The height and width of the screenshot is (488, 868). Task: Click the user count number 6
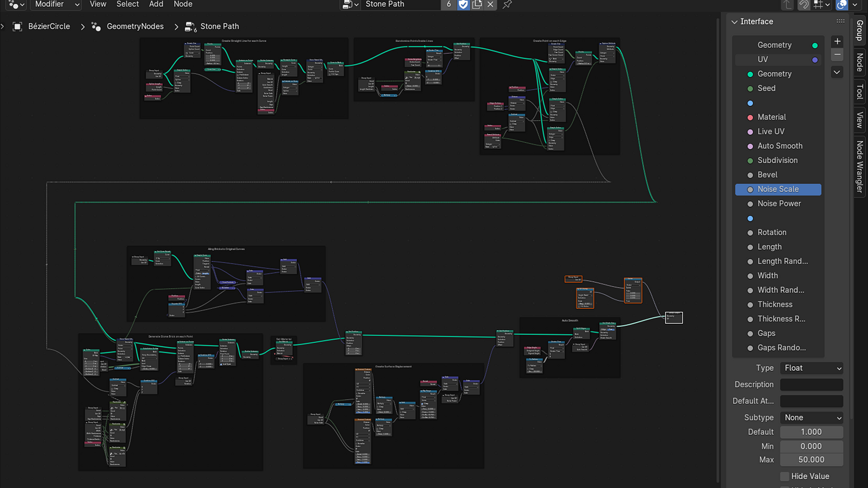[x=448, y=5]
